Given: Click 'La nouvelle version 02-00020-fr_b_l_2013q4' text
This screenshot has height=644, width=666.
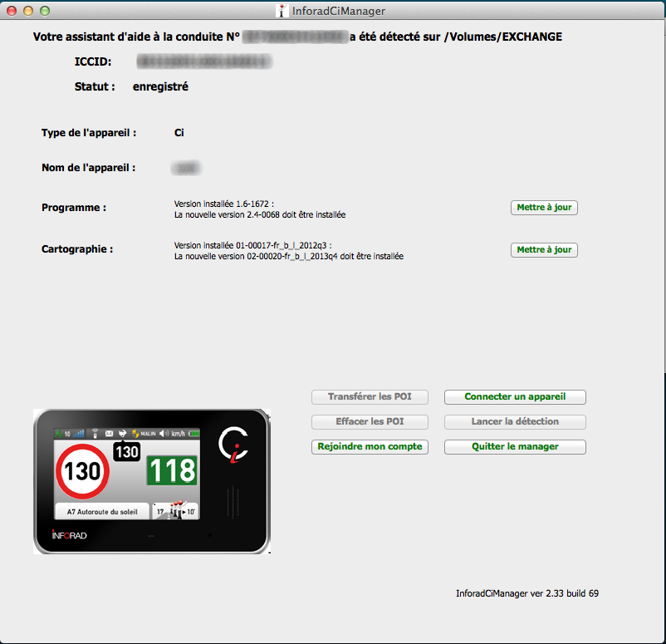Looking at the screenshot, I should tap(289, 256).
